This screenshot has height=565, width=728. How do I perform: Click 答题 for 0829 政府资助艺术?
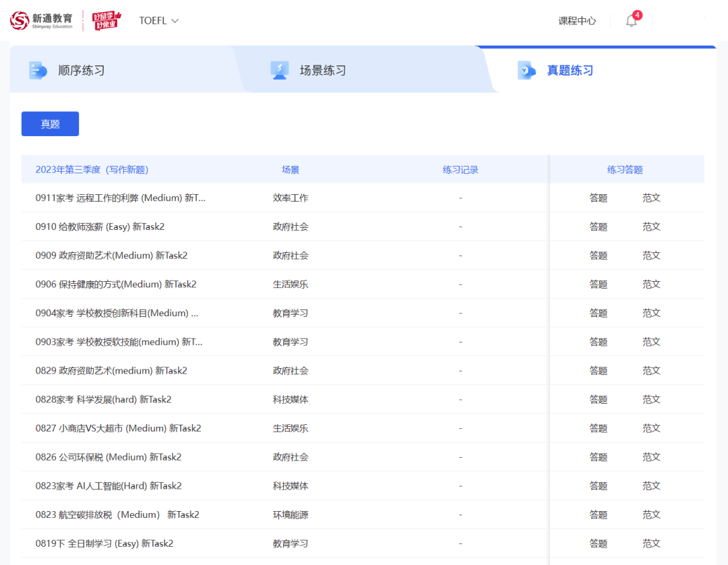(599, 370)
